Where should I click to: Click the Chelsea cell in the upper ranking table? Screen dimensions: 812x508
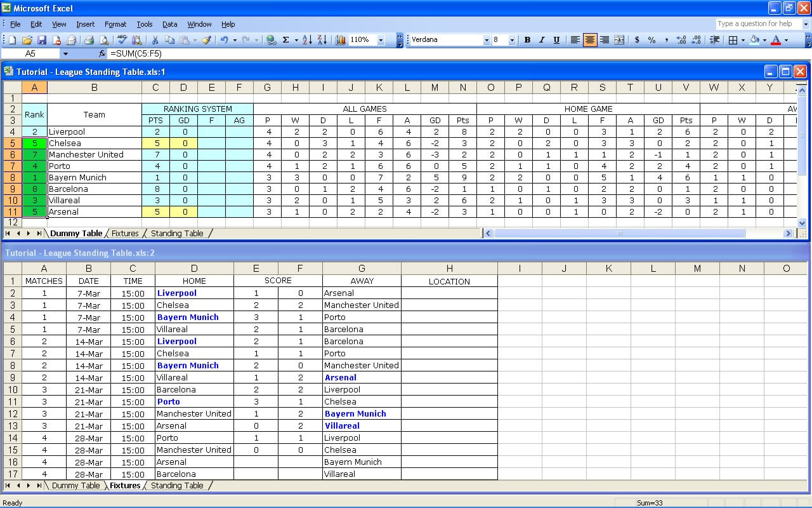pos(95,144)
